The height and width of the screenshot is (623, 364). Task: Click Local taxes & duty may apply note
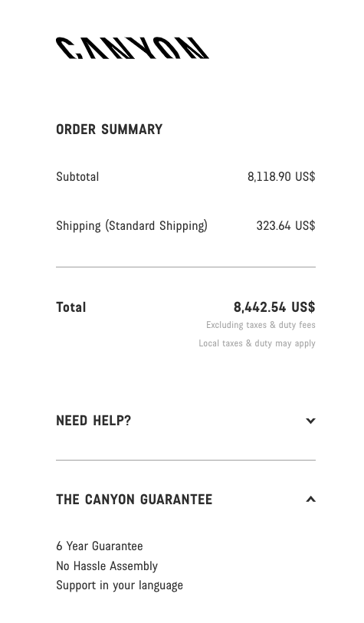(x=257, y=343)
